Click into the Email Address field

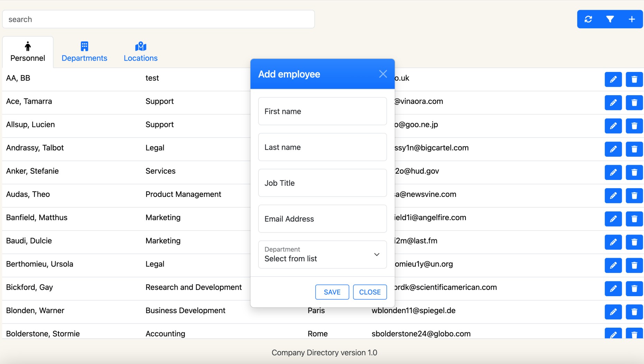322,219
